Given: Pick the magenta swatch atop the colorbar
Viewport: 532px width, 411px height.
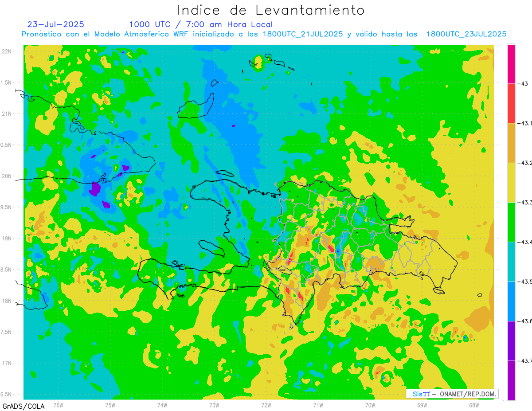Looking at the screenshot, I should (511, 64).
